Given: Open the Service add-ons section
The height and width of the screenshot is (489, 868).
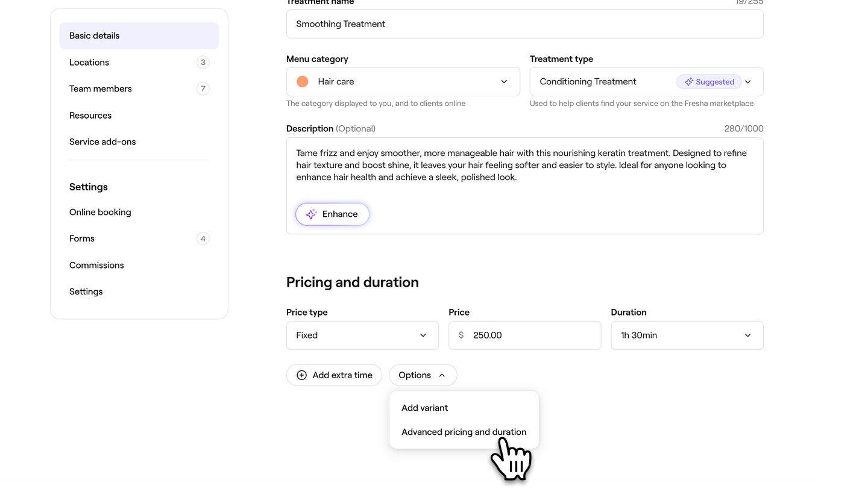Looking at the screenshot, I should (x=102, y=142).
